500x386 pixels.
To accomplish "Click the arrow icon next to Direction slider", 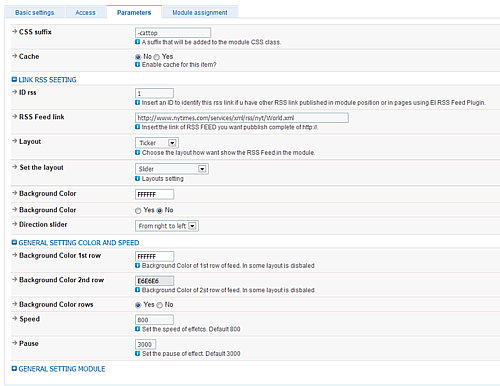I will pos(14,224).
